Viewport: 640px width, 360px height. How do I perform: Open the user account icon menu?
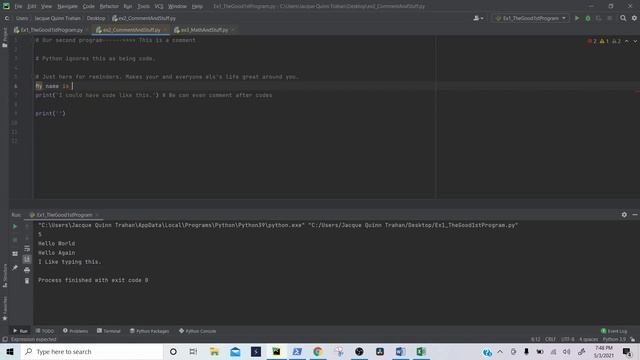(478, 18)
